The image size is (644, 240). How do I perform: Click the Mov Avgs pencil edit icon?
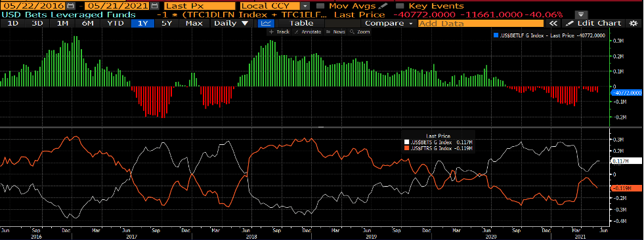(383, 6)
